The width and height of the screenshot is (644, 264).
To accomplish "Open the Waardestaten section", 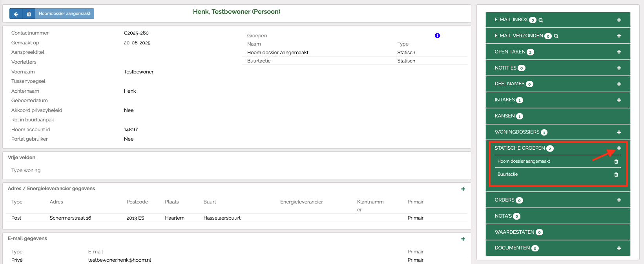I will 514,232.
